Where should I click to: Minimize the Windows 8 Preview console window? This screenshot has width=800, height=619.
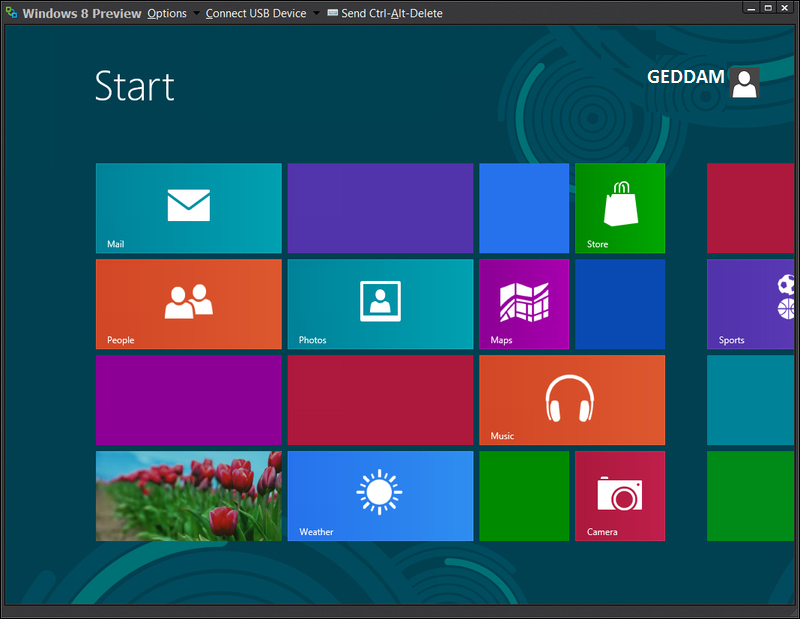click(751, 8)
